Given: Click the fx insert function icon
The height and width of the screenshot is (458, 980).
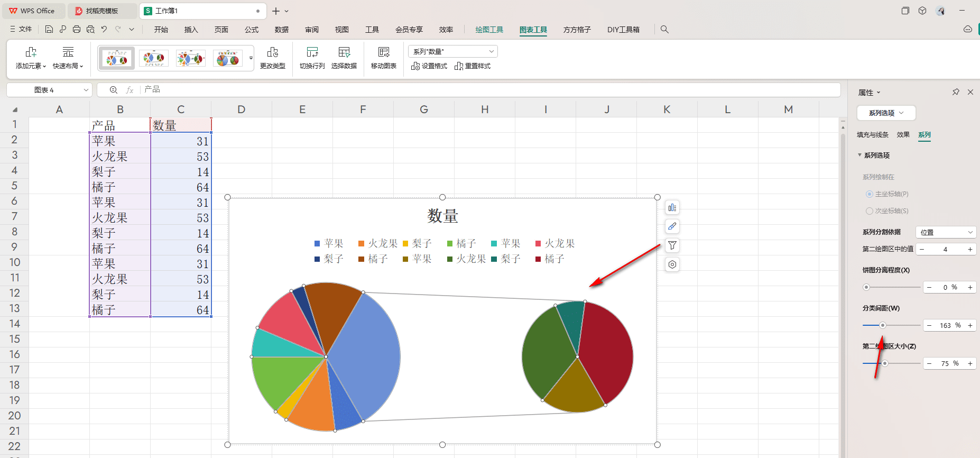Looking at the screenshot, I should [x=130, y=90].
